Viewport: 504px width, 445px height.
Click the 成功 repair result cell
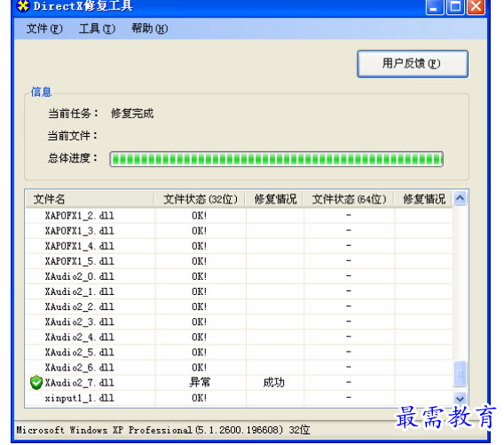(x=273, y=383)
